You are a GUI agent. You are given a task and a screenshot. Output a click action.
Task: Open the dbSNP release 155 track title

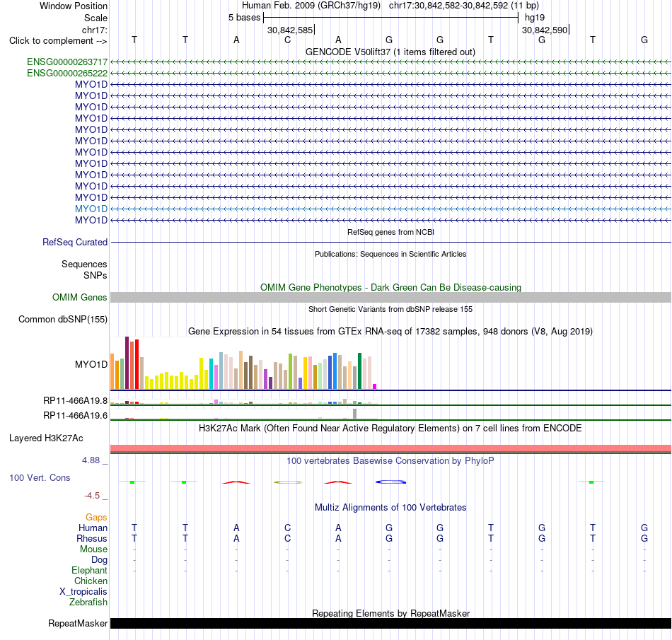390,309
